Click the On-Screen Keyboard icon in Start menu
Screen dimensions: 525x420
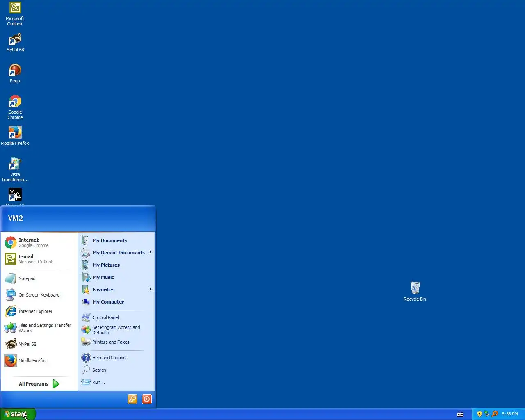11,295
